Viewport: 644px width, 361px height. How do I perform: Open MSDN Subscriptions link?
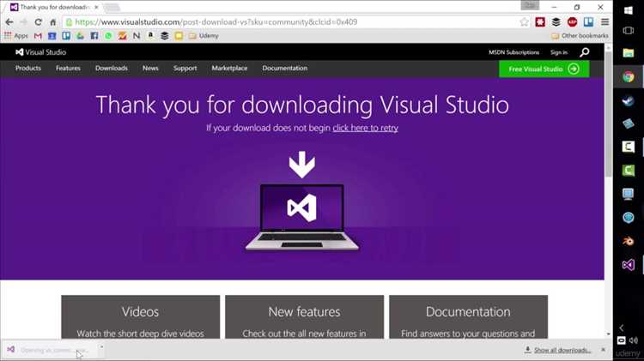(513, 52)
